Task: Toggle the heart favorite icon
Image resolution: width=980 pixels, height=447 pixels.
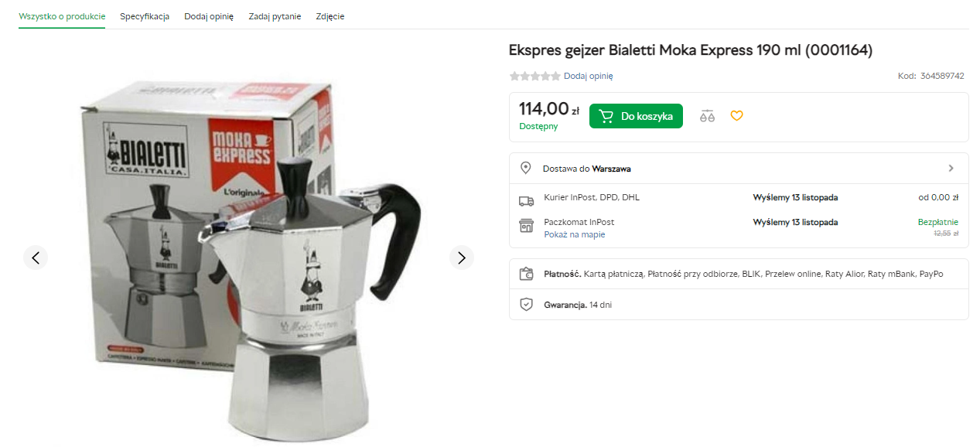Action: [736, 116]
